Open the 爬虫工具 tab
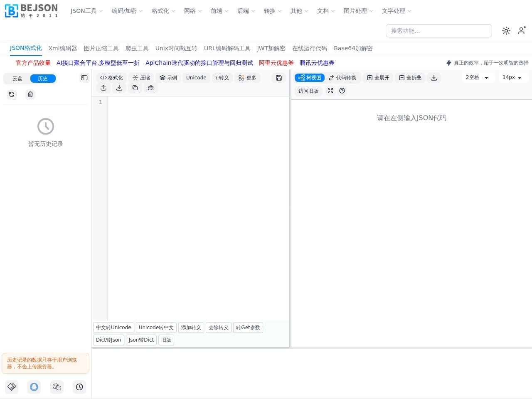Image resolution: width=532 pixels, height=399 pixels. pyautogui.click(x=137, y=48)
